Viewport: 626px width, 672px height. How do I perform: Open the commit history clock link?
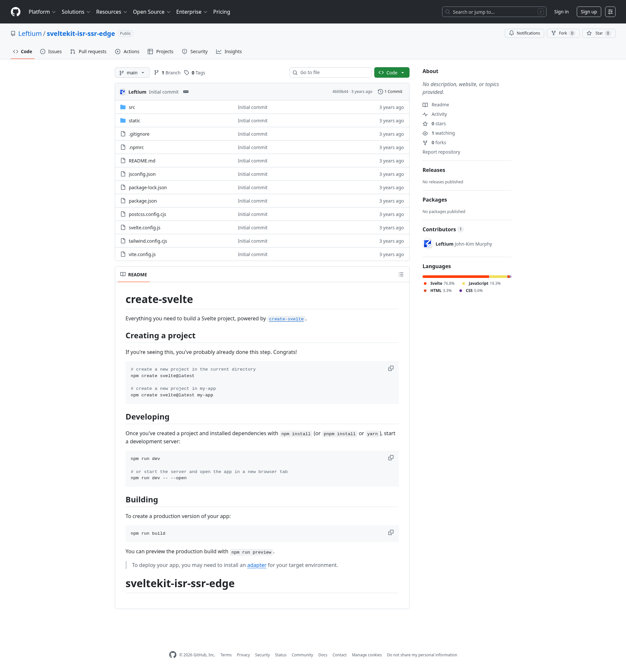(x=390, y=92)
